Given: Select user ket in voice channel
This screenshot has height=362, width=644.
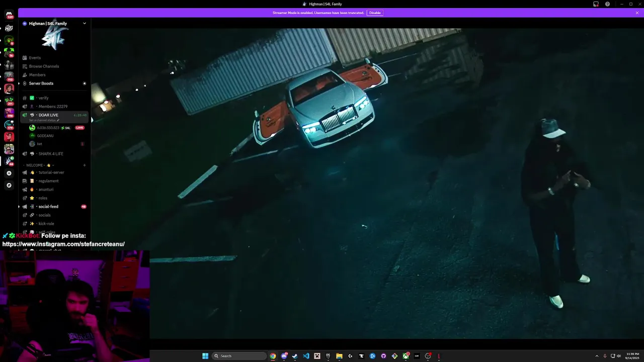Looking at the screenshot, I should pyautogui.click(x=40, y=144).
